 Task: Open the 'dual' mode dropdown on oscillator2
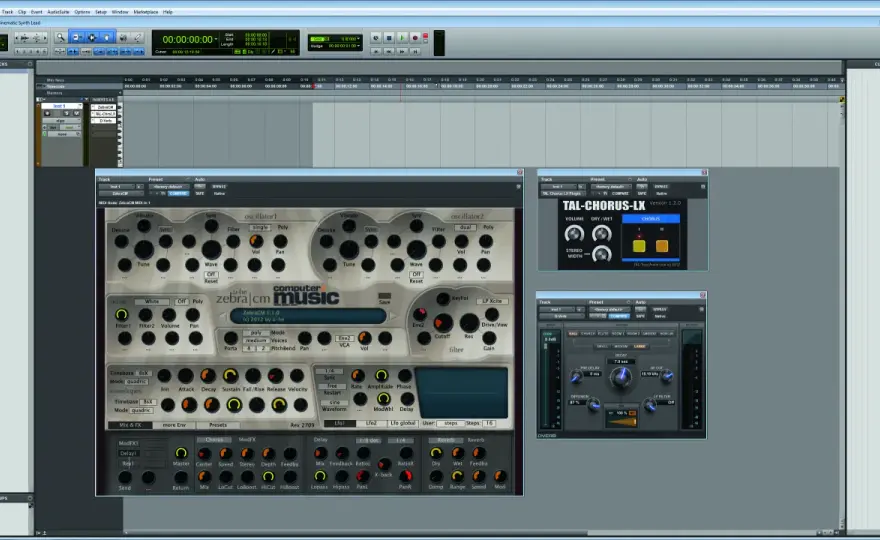(x=466, y=227)
